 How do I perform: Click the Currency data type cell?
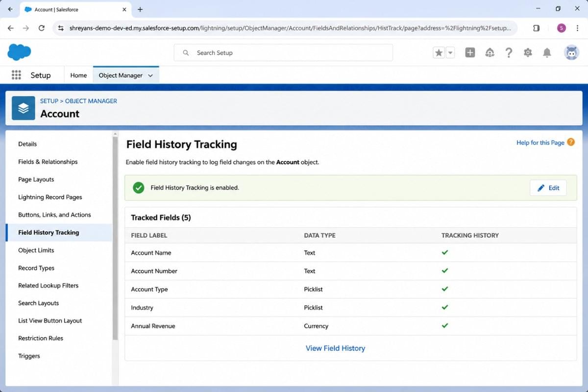pyautogui.click(x=316, y=326)
